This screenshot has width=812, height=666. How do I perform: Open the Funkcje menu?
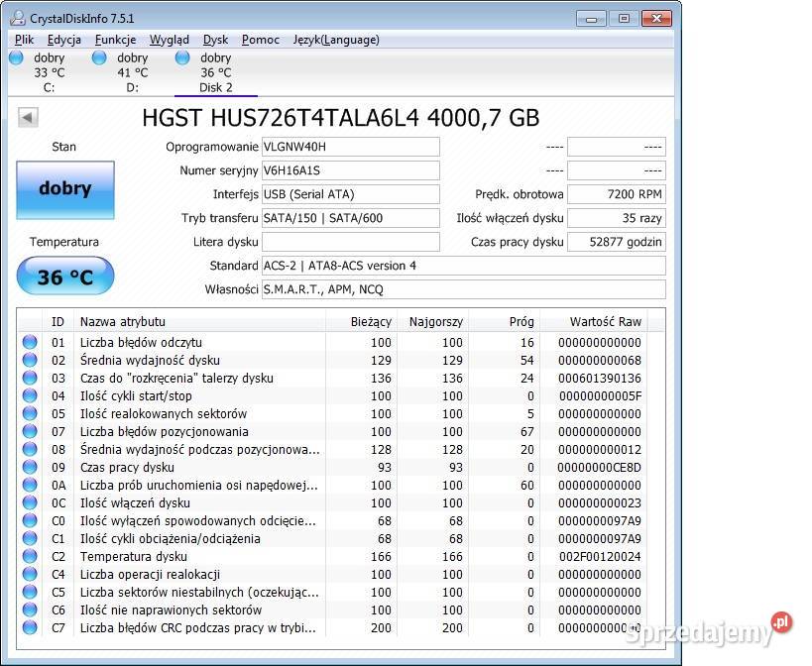tap(115, 40)
